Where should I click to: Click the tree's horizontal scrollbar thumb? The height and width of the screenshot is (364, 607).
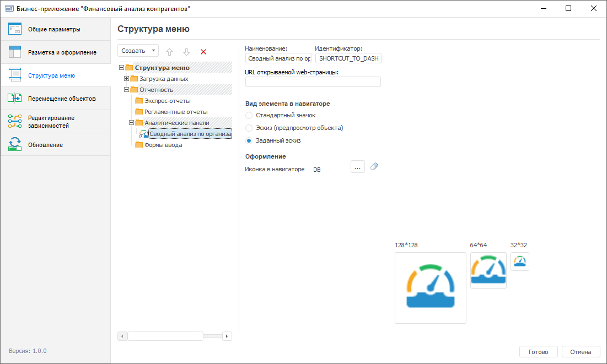tap(165, 336)
